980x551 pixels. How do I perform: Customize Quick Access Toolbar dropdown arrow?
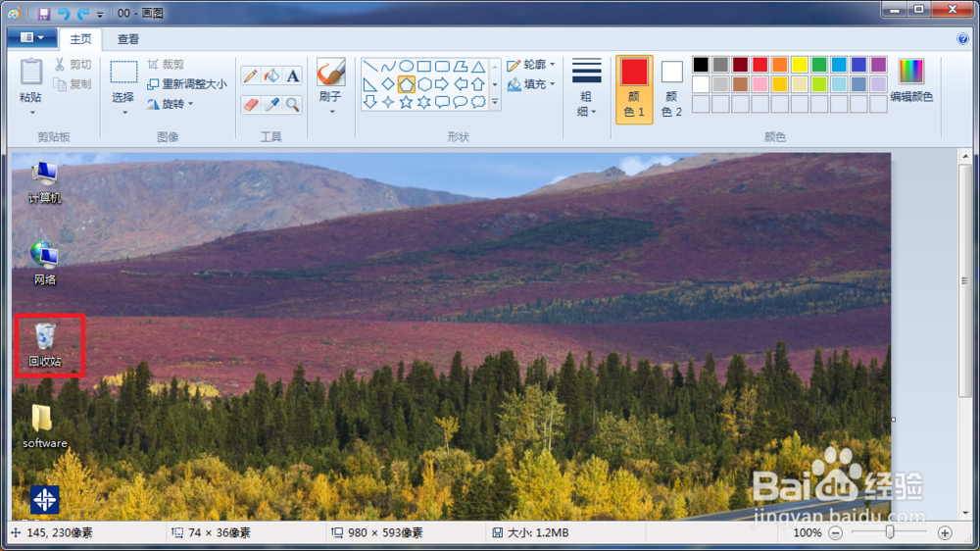100,14
